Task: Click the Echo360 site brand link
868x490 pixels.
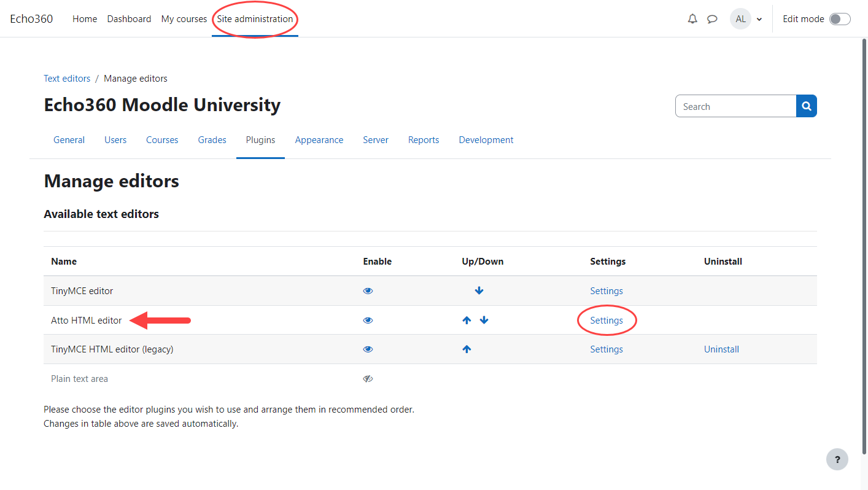Action: point(31,19)
